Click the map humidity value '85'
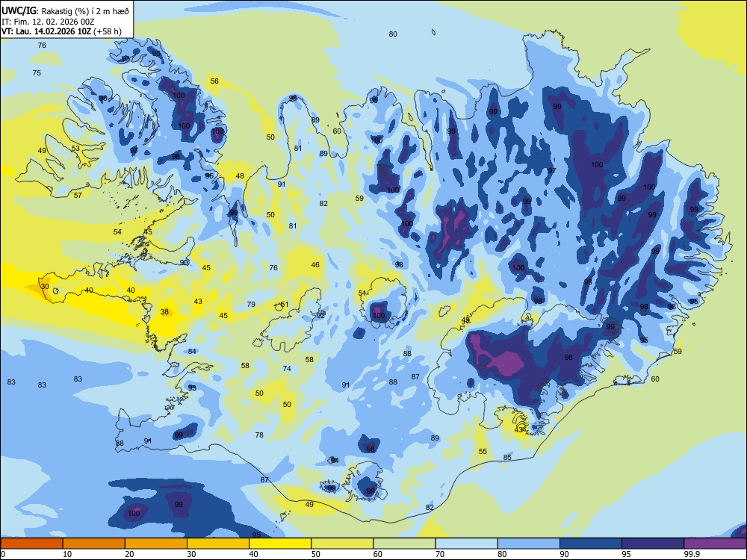This screenshot has height=560, width=747. (507, 458)
